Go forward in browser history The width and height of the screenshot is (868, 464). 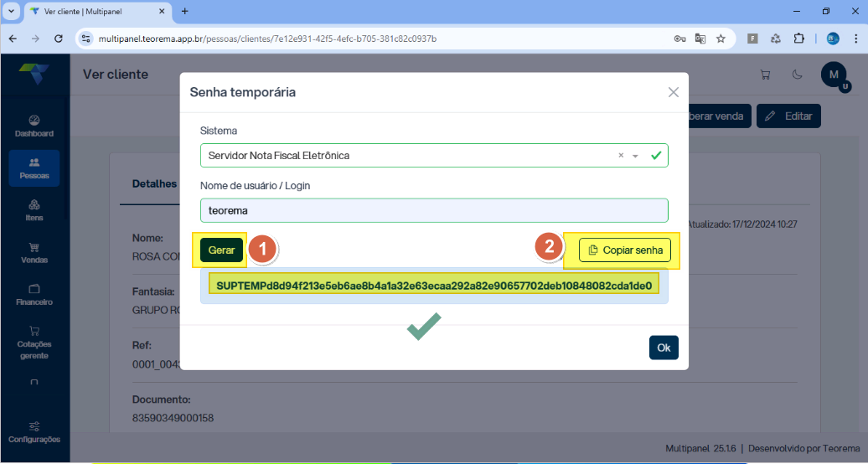pyautogui.click(x=35, y=39)
